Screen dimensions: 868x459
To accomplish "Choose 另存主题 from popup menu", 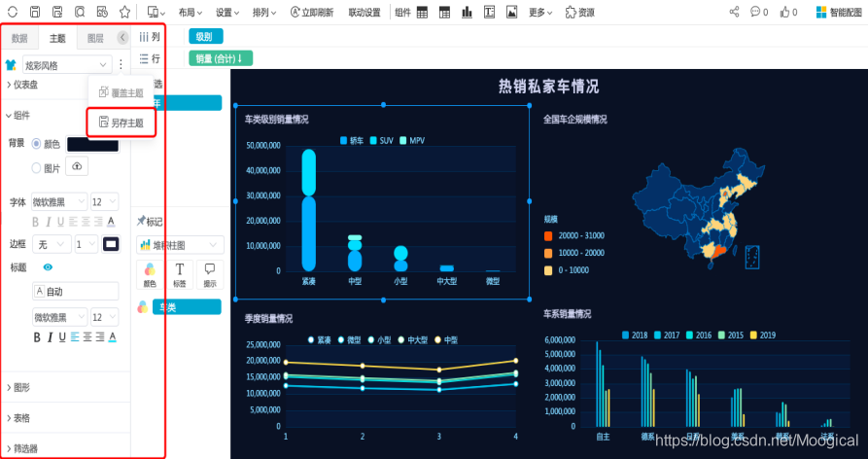I will coord(122,123).
